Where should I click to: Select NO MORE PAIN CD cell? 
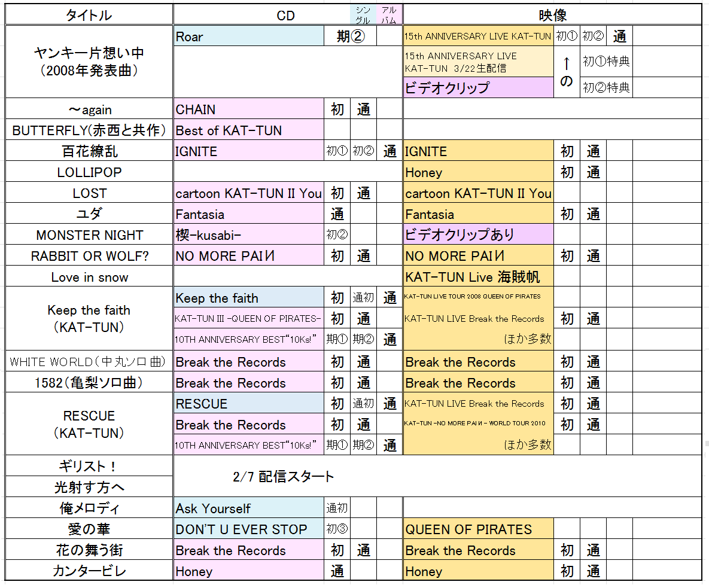pyautogui.click(x=249, y=256)
